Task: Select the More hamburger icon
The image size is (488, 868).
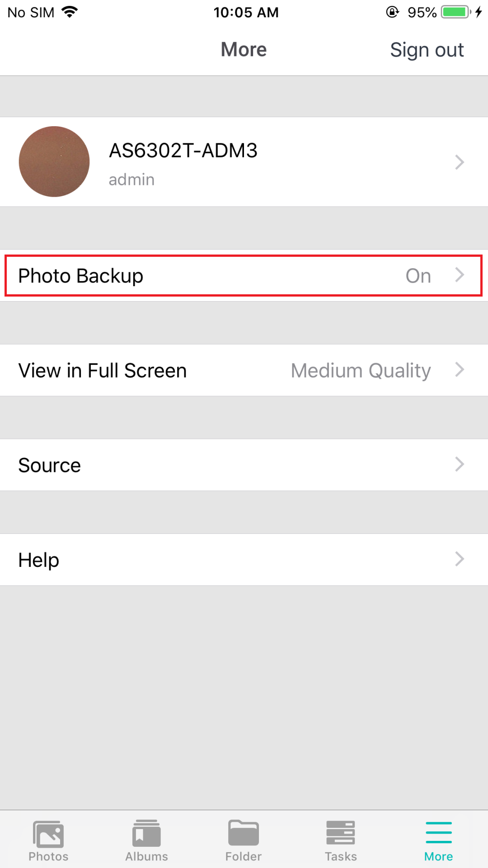Action: [x=439, y=833]
